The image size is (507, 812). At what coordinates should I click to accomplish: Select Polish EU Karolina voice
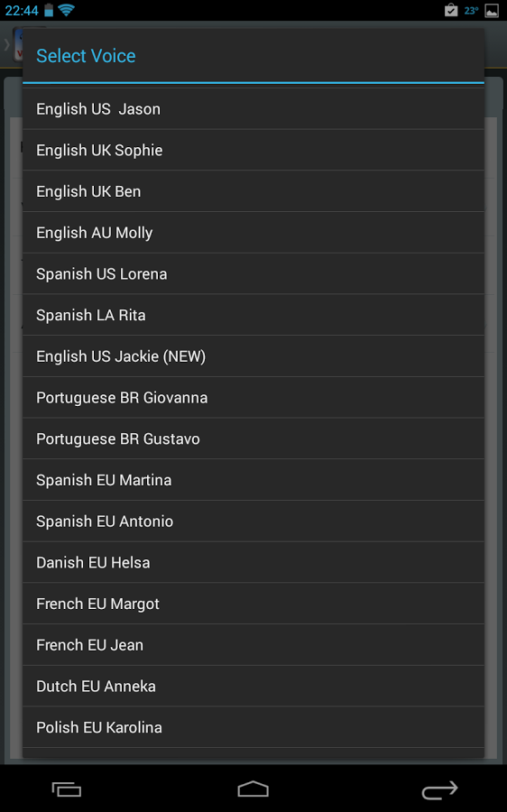(253, 727)
